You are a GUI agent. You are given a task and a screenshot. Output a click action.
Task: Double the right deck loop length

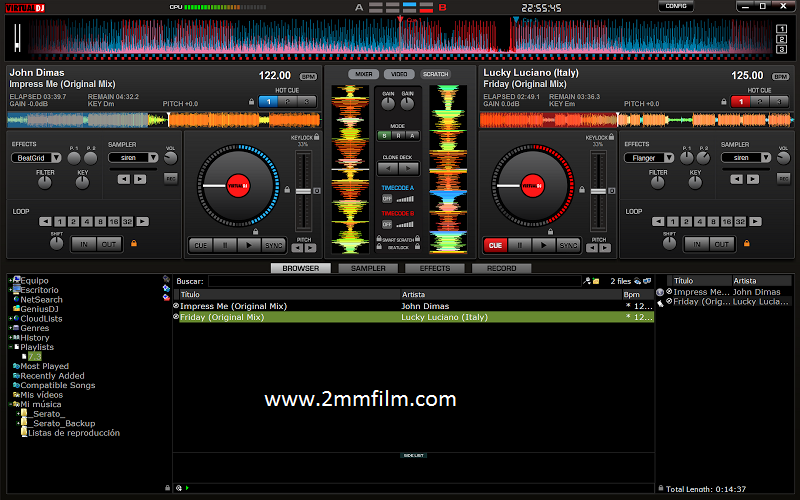[756, 221]
